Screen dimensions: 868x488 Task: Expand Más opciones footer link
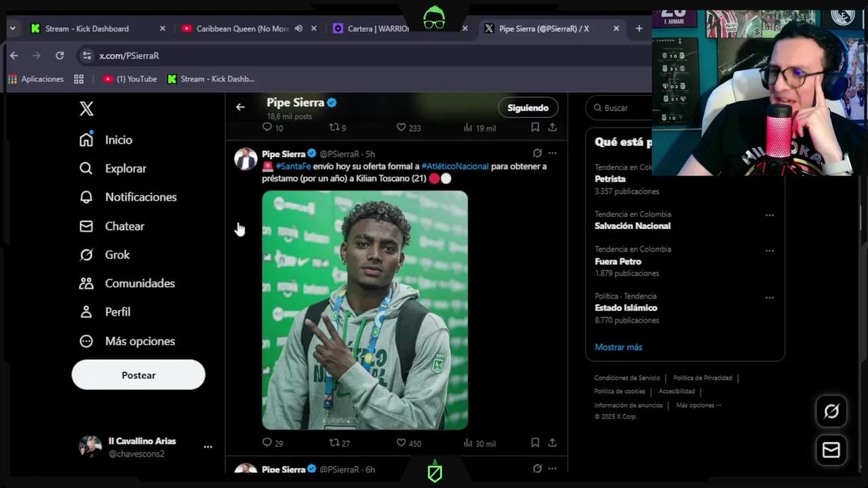click(x=698, y=405)
